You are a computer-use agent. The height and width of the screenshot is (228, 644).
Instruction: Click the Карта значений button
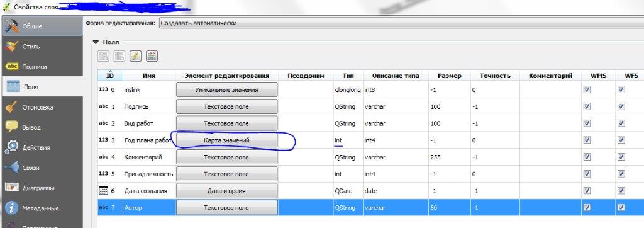pos(226,140)
